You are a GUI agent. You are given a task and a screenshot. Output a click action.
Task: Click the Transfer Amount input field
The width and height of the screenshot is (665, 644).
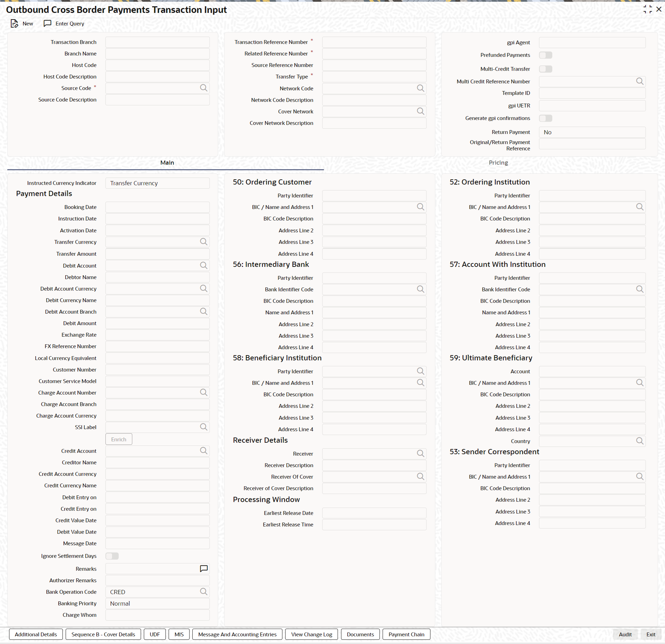157,254
